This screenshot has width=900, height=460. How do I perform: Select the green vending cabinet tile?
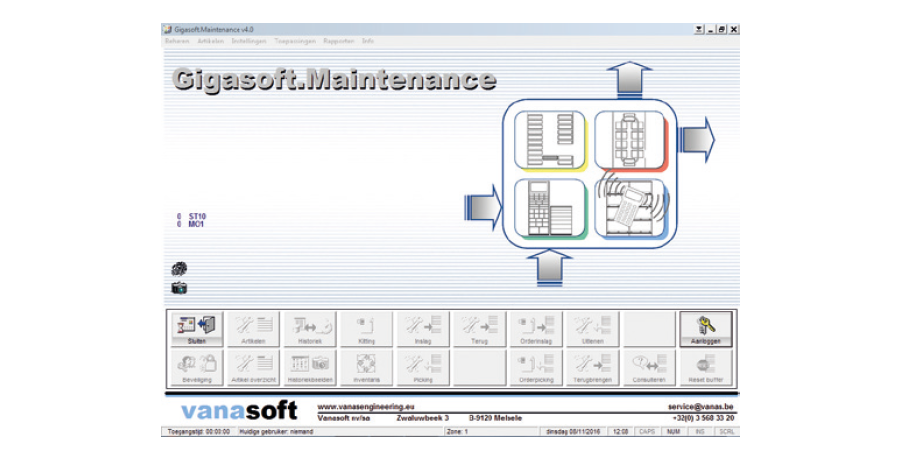(550, 208)
